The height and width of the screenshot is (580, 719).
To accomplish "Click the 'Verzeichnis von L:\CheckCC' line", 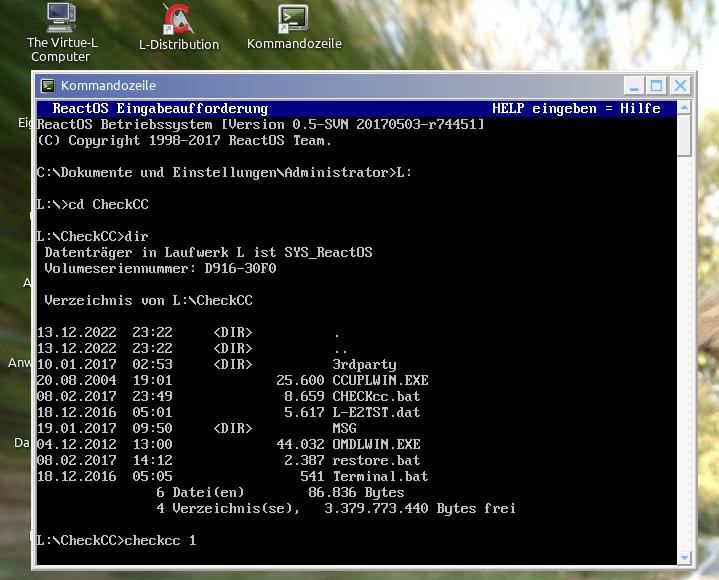I will [x=149, y=301].
